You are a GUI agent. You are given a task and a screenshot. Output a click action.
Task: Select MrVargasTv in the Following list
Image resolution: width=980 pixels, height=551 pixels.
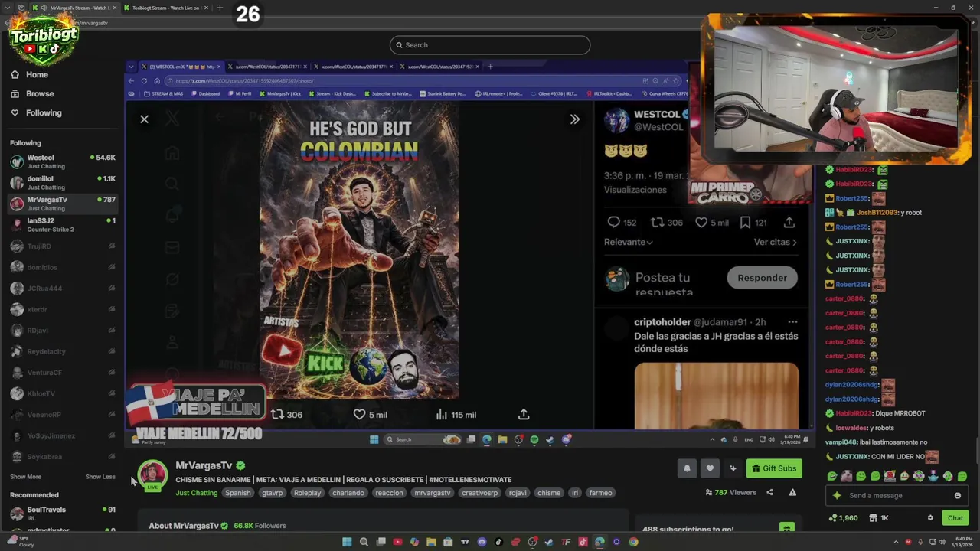(63, 204)
